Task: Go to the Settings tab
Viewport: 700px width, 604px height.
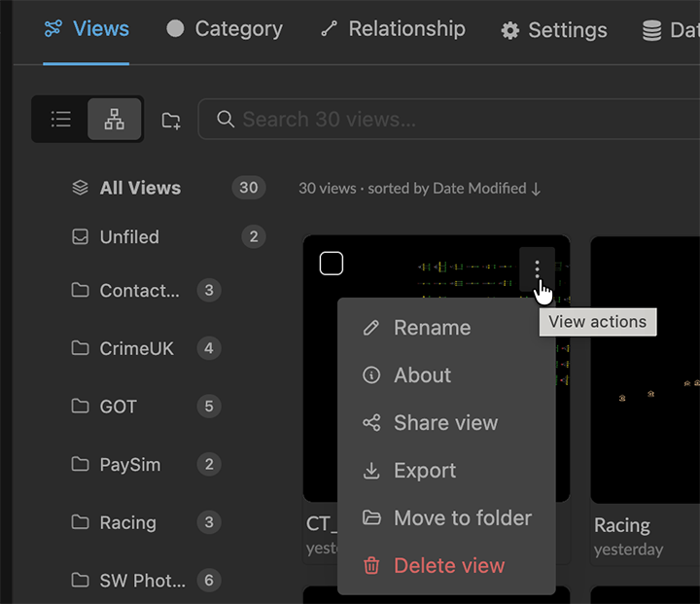Action: (553, 30)
